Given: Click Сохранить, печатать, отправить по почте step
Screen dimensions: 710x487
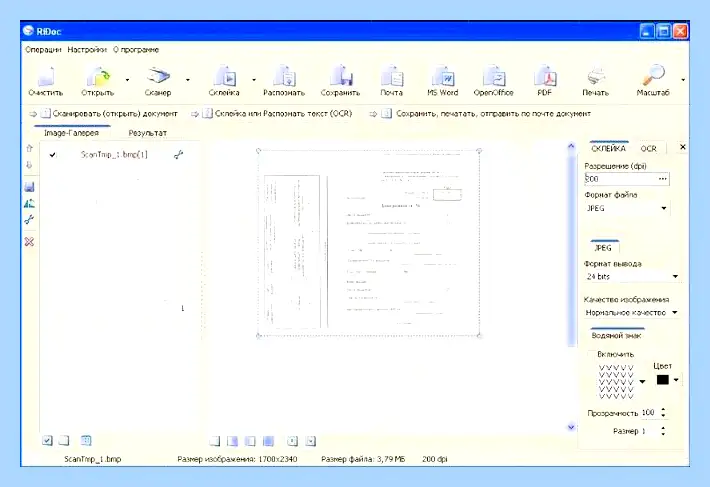Looking at the screenshot, I should (481, 114).
